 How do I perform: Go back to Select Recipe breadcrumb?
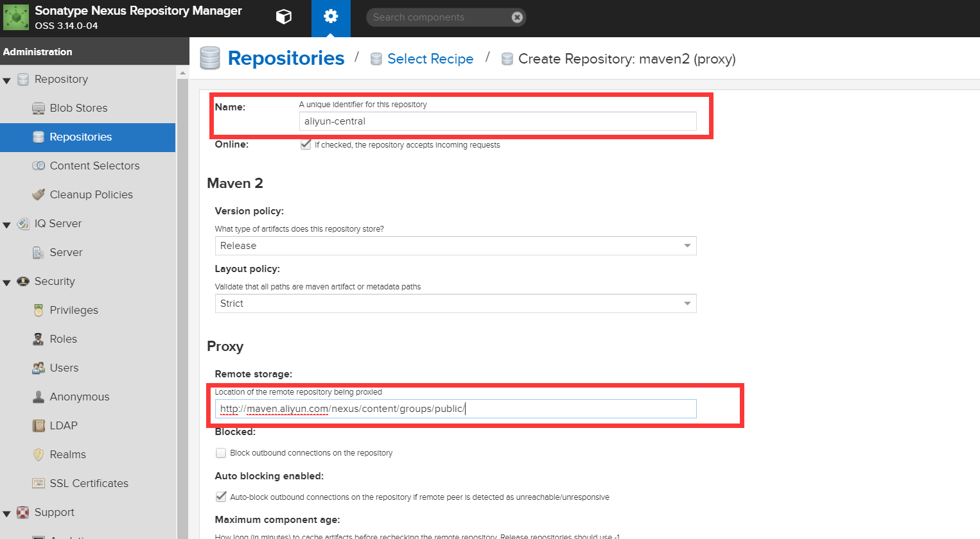click(430, 59)
